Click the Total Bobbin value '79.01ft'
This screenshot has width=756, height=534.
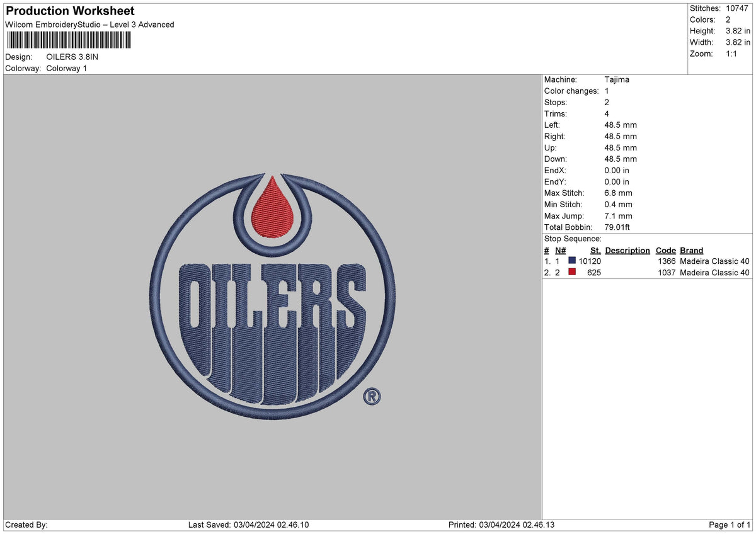pyautogui.click(x=617, y=227)
